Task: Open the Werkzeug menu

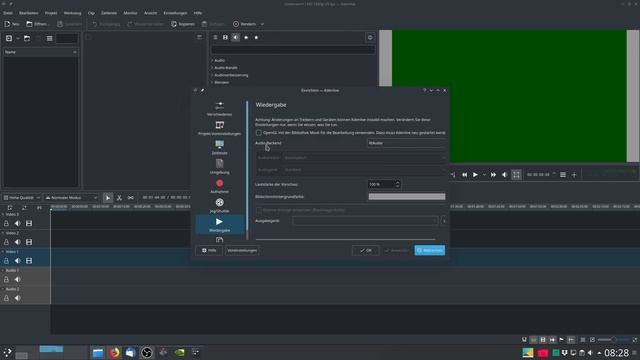Action: tap(72, 13)
